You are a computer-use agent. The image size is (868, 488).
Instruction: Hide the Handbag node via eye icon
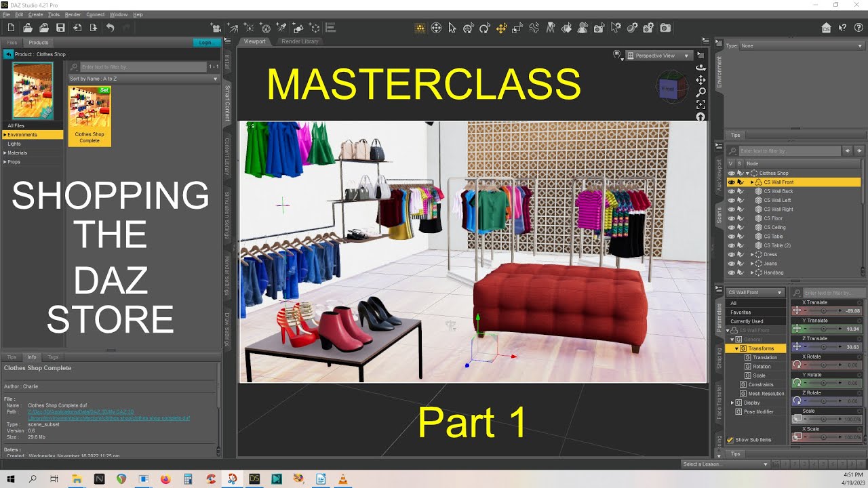click(x=731, y=272)
